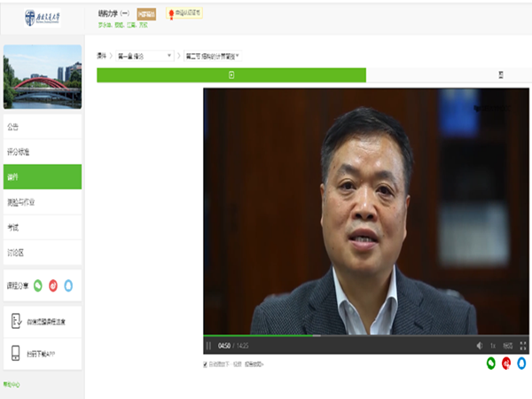Mute the video volume speaker icon

(x=479, y=346)
